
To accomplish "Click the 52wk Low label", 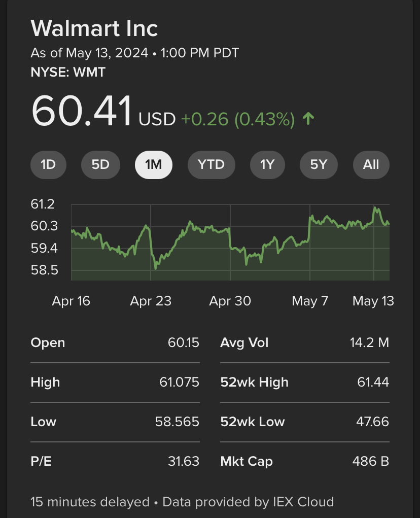I will 253,422.
